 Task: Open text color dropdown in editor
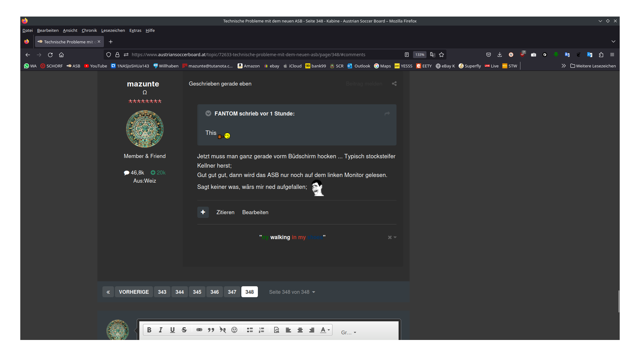(325, 330)
